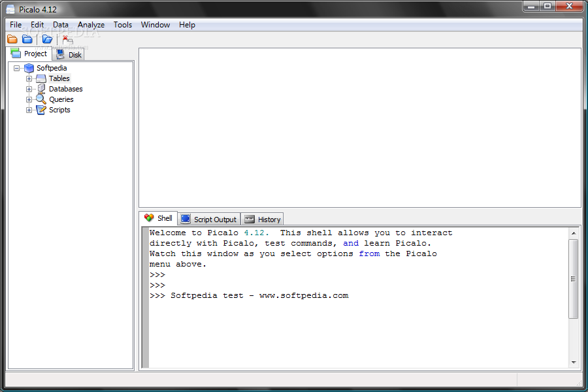Click the shell vertical scrollbar thumb
Viewport: 588px width, 392px height.
pyautogui.click(x=574, y=279)
